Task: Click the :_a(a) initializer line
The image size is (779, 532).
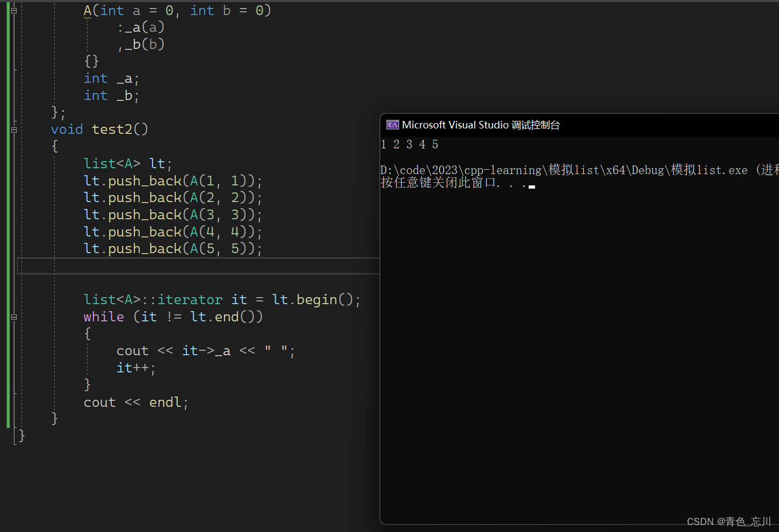Action: tap(141, 27)
